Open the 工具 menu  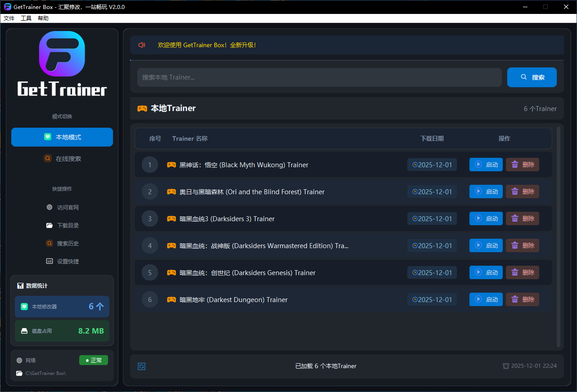pos(26,18)
